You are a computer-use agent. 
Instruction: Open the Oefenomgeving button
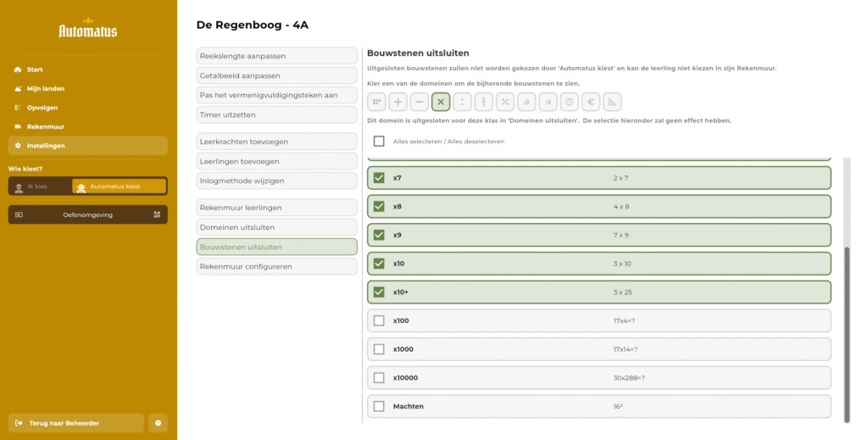pyautogui.click(x=88, y=214)
